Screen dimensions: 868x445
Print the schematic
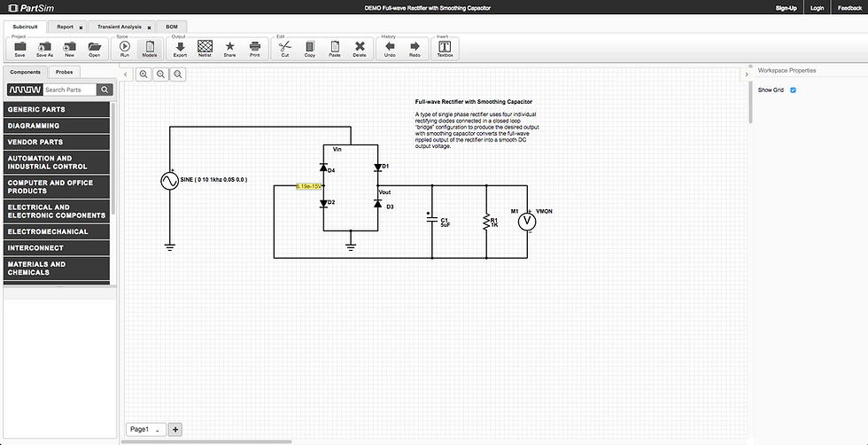click(x=255, y=49)
